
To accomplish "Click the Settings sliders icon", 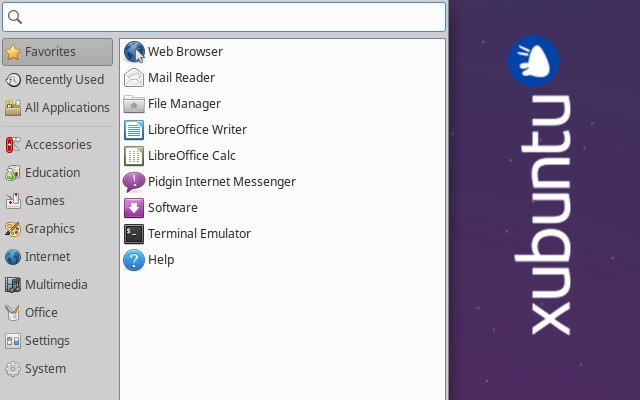I will (x=13, y=341).
